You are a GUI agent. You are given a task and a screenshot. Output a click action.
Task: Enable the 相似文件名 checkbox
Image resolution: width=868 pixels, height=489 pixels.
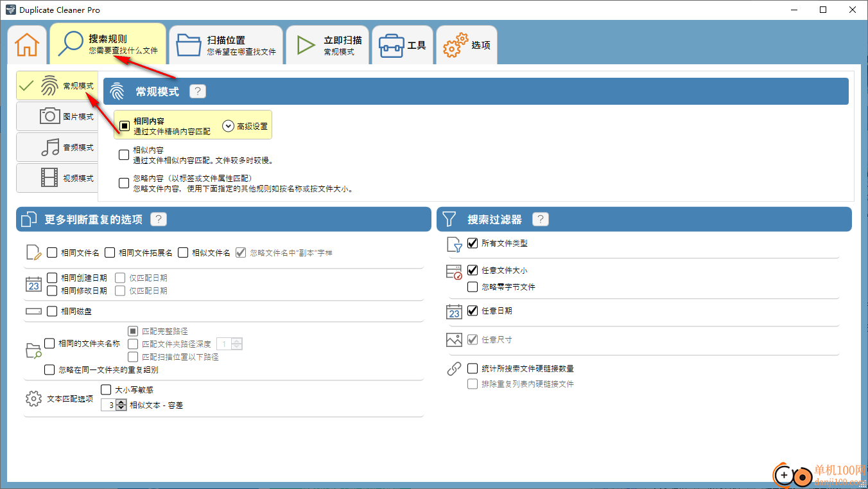[183, 253]
